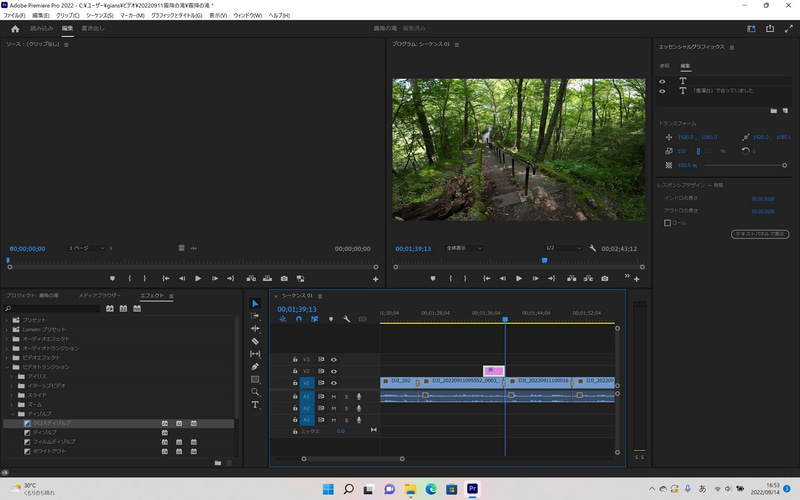
Task: Select the Pen tool in timeline toolbox
Action: click(255, 367)
